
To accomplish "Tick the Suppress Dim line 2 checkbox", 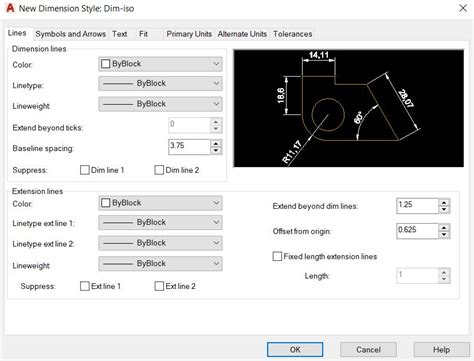I will (x=159, y=170).
